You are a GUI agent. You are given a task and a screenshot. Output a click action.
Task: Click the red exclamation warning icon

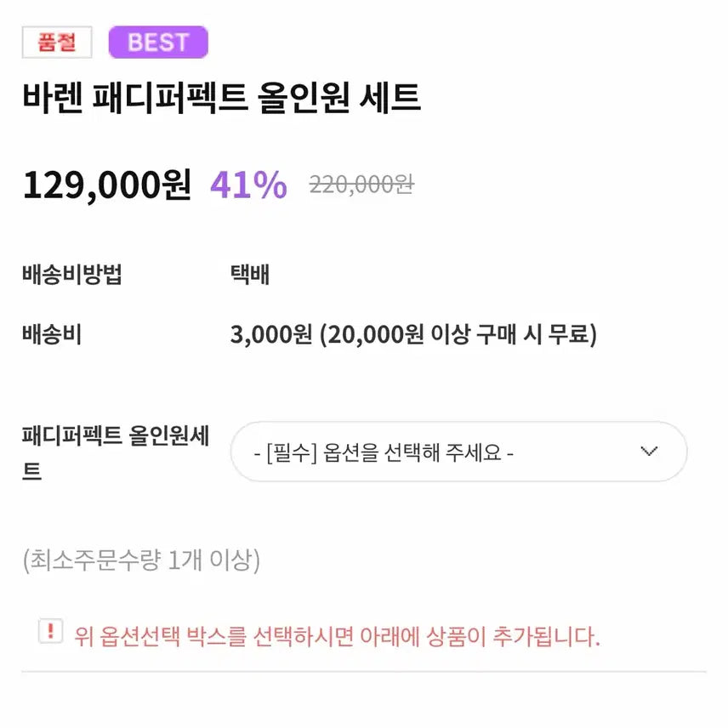tap(50, 631)
